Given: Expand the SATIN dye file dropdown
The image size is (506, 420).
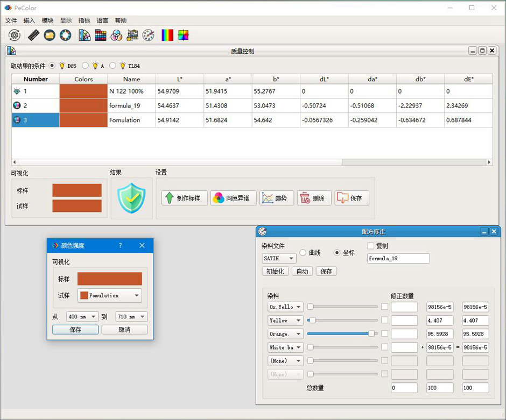Looking at the screenshot, I should [278, 259].
